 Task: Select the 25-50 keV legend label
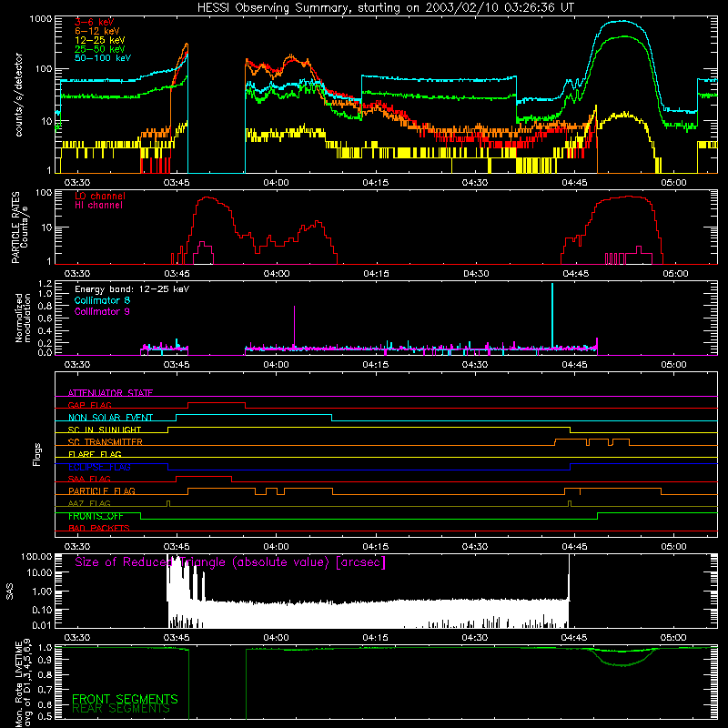99,49
